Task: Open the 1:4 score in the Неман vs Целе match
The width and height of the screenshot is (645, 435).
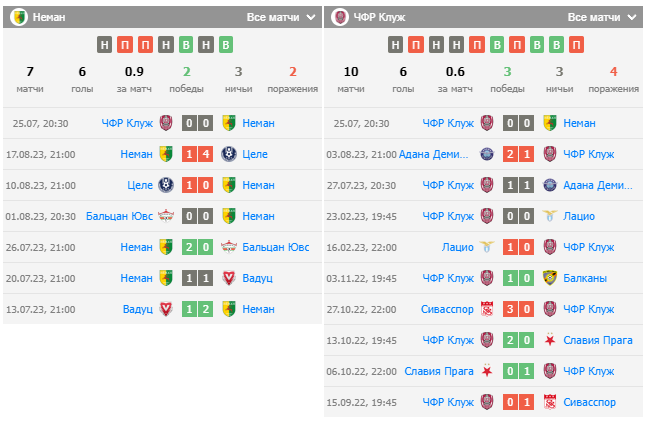Action: [x=197, y=154]
